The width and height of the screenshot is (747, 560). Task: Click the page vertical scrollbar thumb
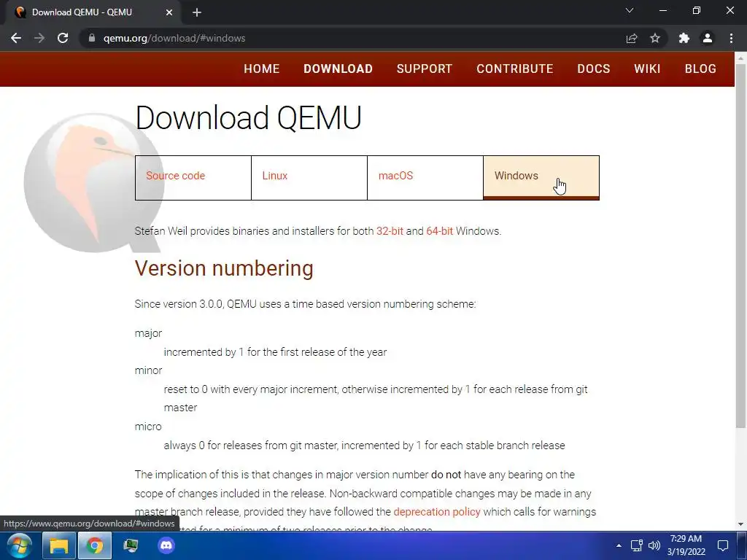point(740,245)
